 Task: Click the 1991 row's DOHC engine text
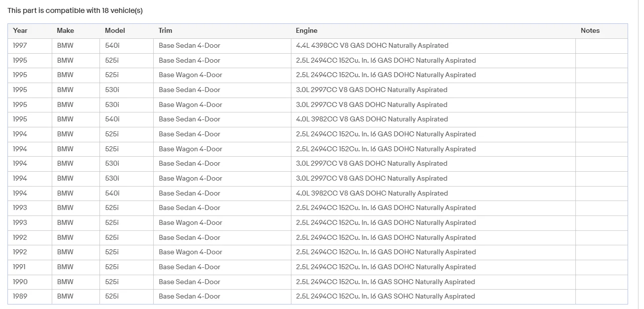coord(386,267)
